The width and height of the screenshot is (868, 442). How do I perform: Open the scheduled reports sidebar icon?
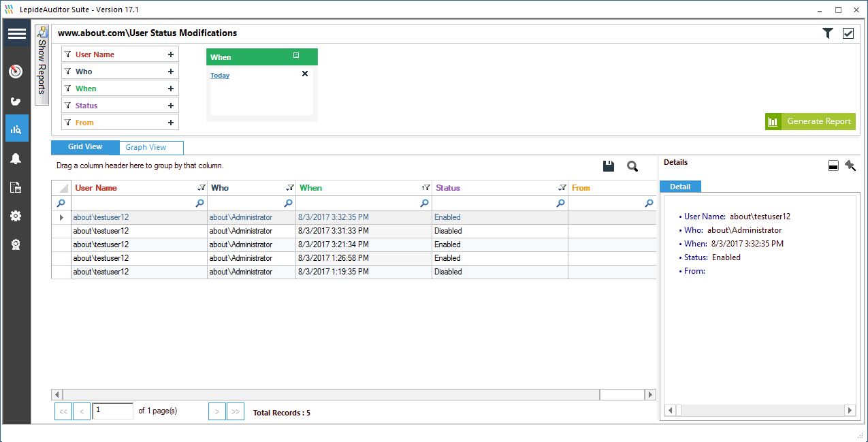tap(16, 188)
